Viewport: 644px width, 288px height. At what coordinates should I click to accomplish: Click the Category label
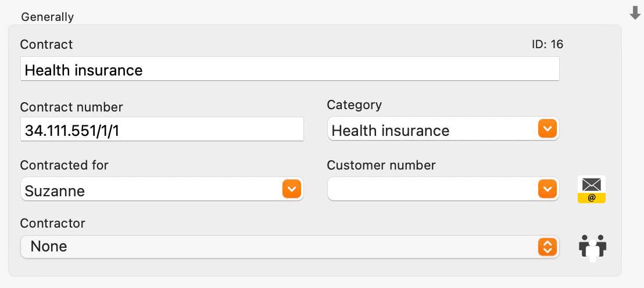[355, 105]
